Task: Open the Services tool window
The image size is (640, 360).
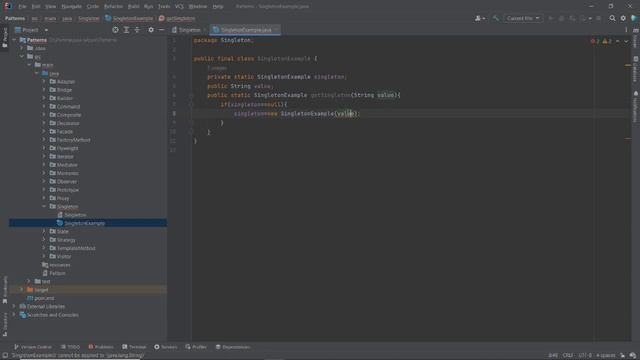Action: [x=166, y=347]
